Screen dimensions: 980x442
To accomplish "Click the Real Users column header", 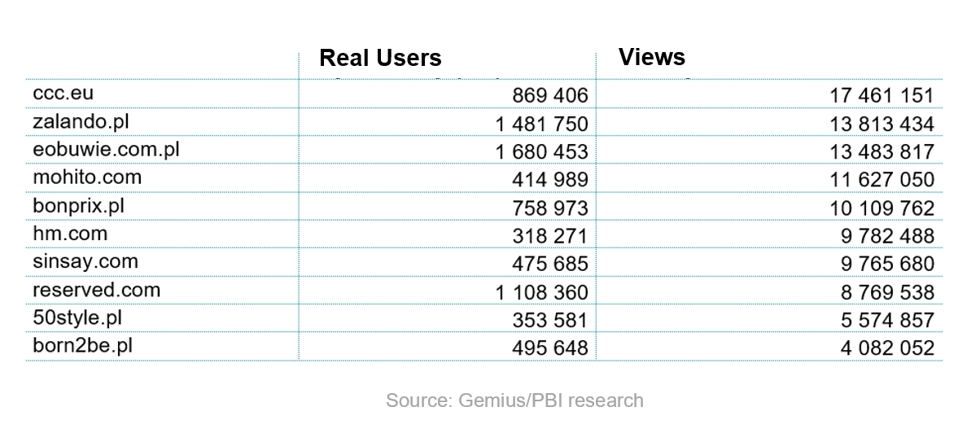I will 380,58.
